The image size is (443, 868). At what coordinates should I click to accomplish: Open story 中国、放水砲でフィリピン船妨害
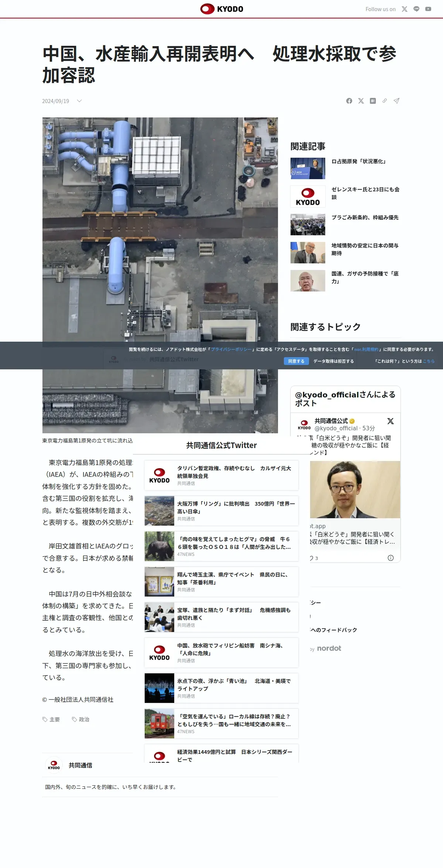tap(221, 653)
